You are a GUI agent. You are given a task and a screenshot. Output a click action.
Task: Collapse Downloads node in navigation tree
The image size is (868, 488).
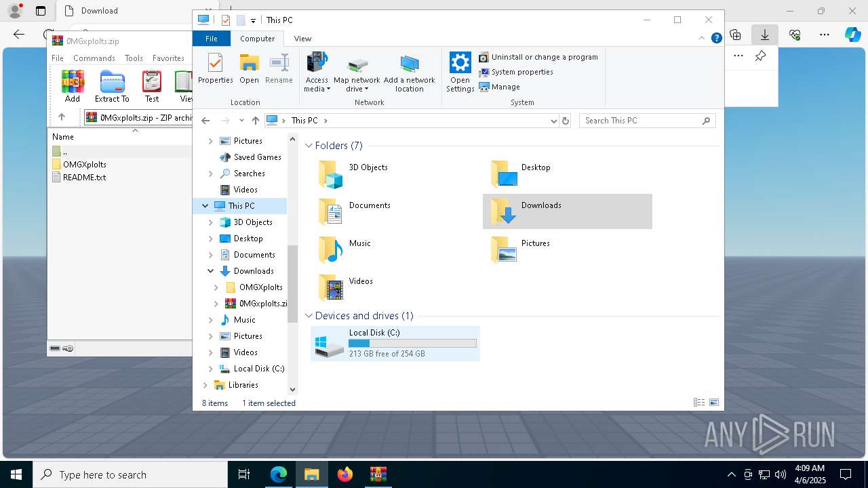pos(211,271)
